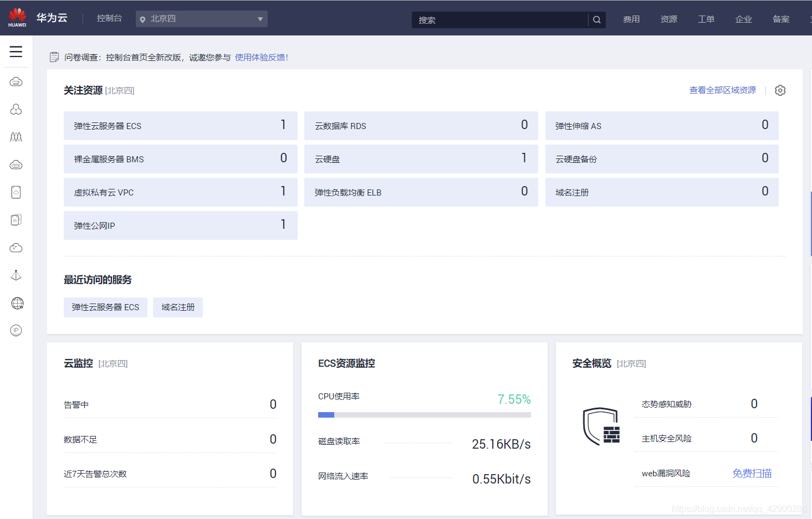Open 备案 menu in top bar
Viewport: 812px width, 519px height.
(781, 19)
